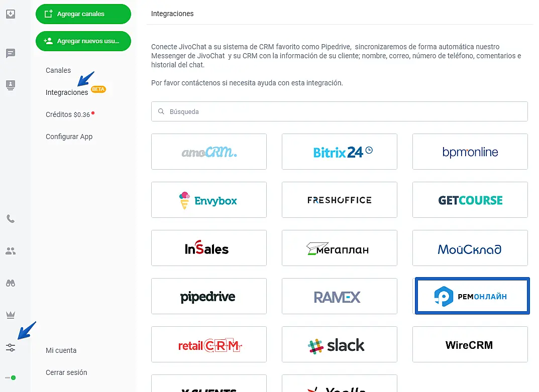Open the Integraciones menu item

[67, 92]
